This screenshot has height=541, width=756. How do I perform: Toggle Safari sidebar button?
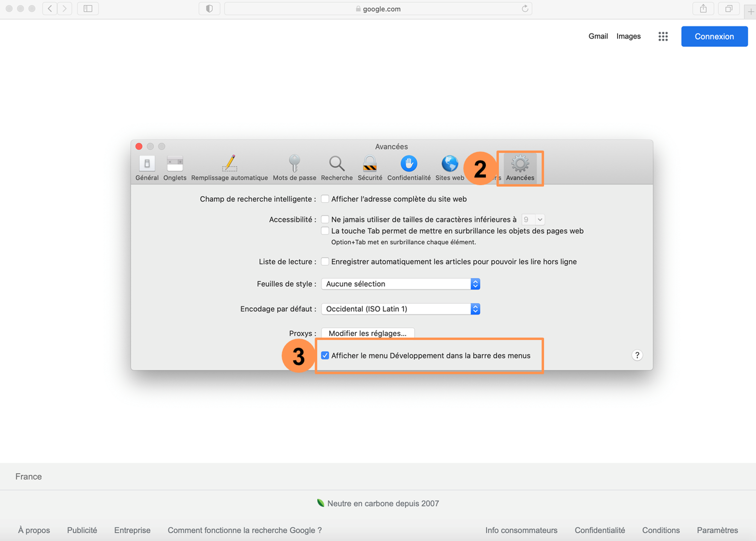(88, 9)
